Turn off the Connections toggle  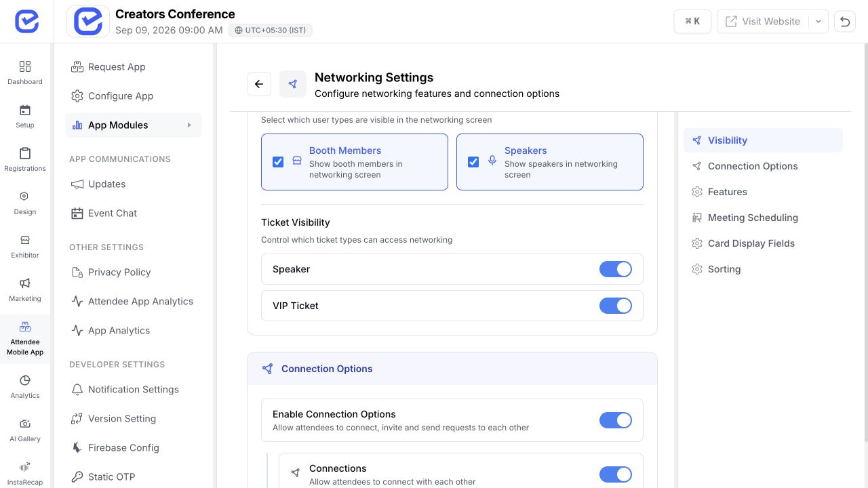click(x=616, y=474)
